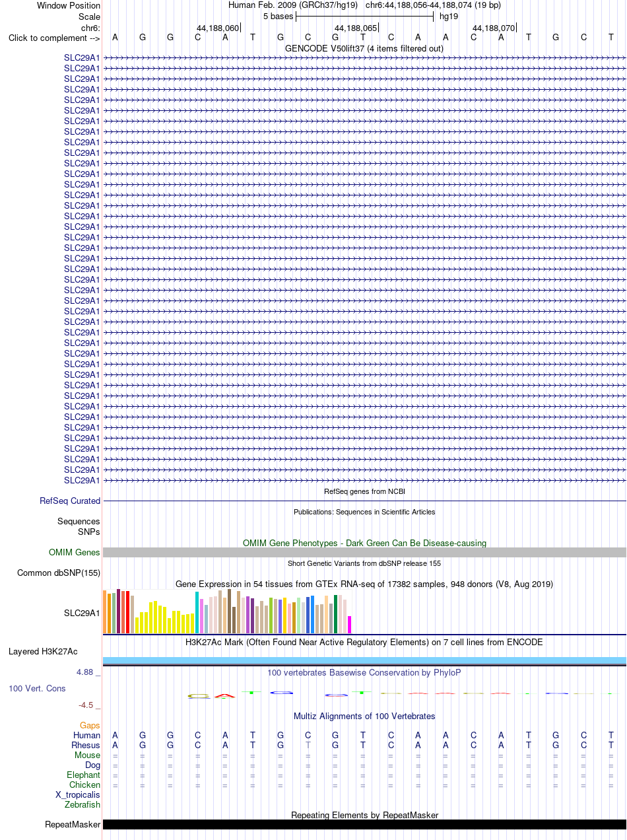The height and width of the screenshot is (840, 627).
Task: Open 'Publications: Sequences in Scientific Articles' title
Action: click(364, 512)
